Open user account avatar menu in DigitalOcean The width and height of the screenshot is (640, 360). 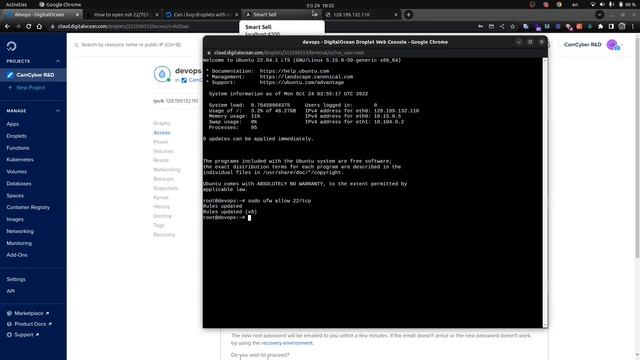pyautogui.click(x=613, y=45)
